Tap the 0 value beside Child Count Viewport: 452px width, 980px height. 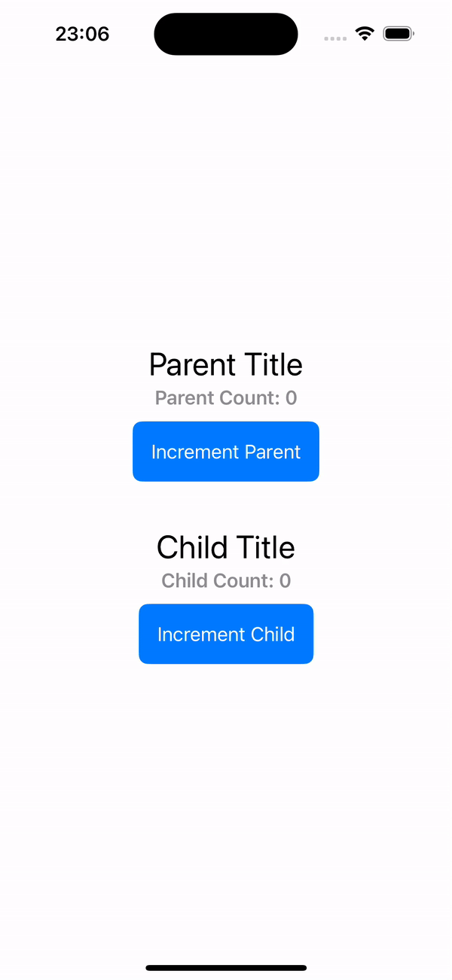click(x=286, y=581)
